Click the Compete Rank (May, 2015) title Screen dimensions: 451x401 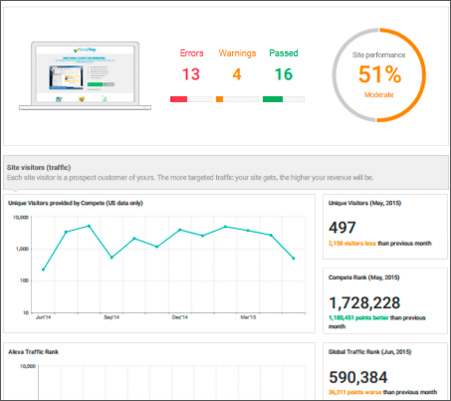click(x=364, y=277)
